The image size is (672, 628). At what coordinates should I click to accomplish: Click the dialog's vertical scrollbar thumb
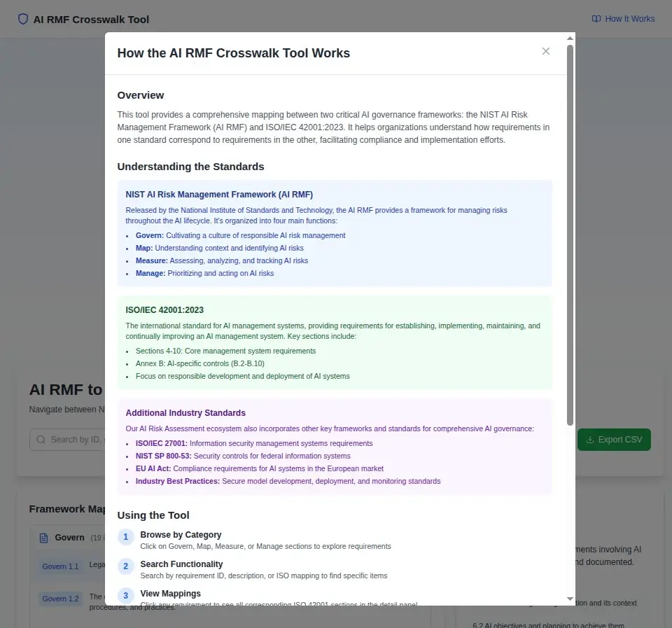point(570,235)
